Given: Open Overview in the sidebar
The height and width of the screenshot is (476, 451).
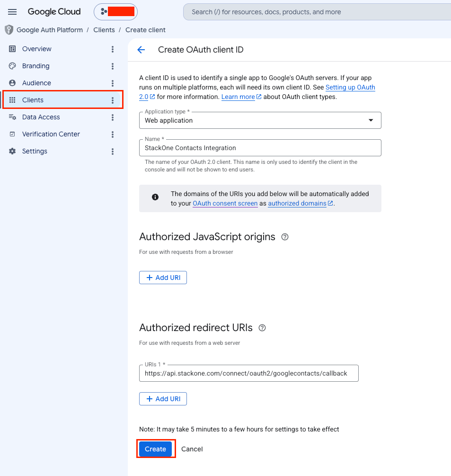Looking at the screenshot, I should click(37, 49).
